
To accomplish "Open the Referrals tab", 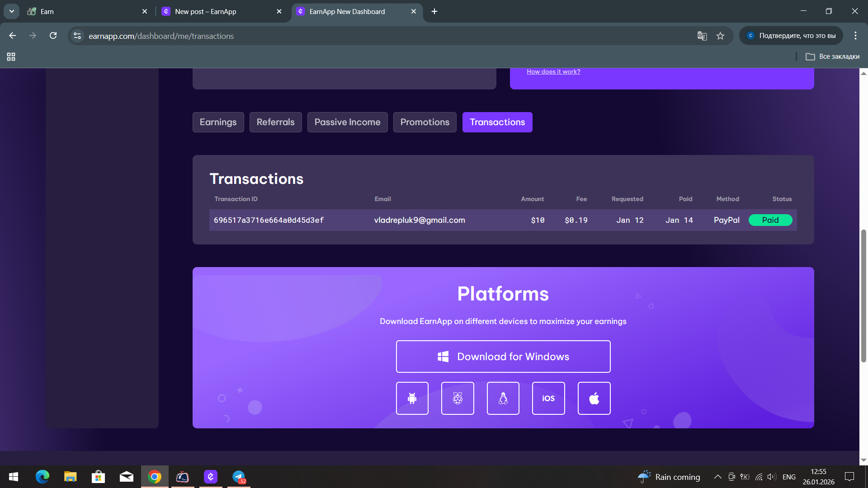I will [275, 122].
